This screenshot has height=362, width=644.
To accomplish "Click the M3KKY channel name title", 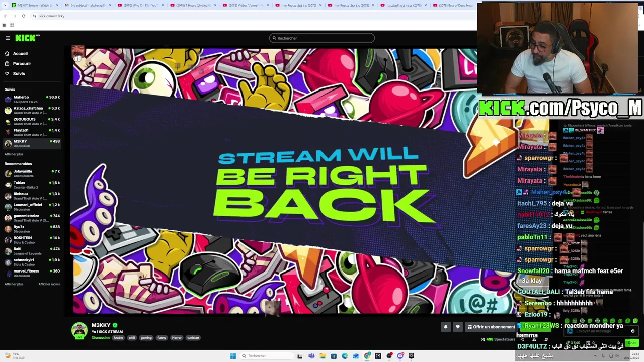I will (x=101, y=325).
